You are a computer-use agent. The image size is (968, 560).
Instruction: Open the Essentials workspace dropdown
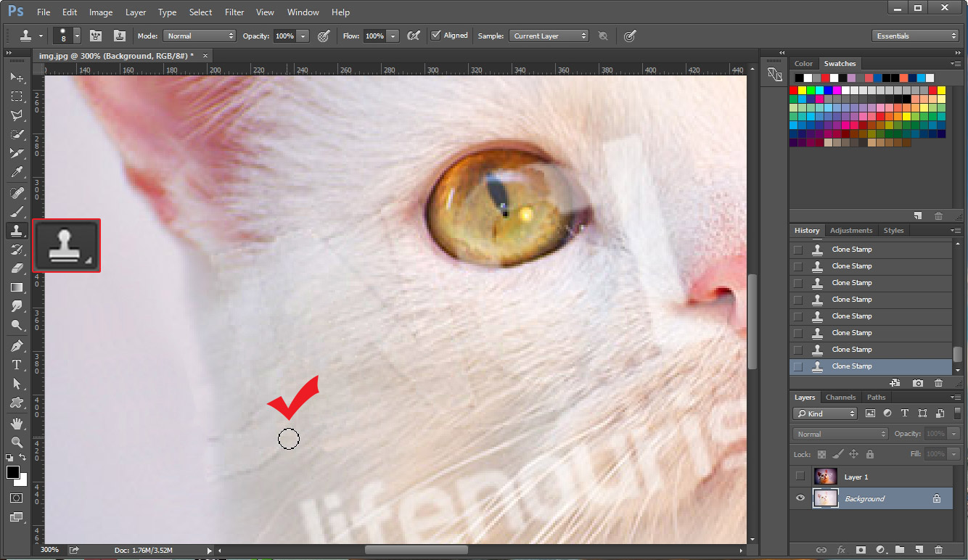tap(915, 36)
